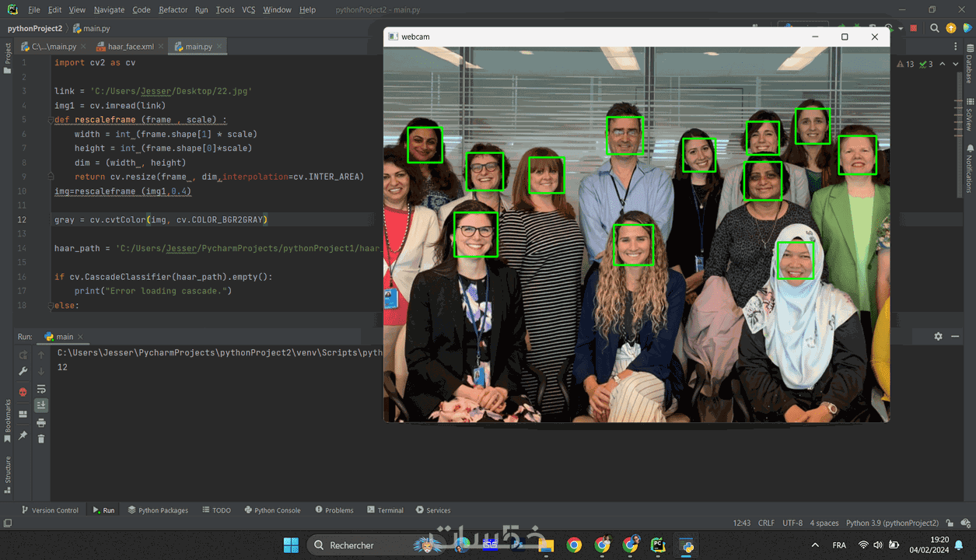Toggle soft-wrap in Run console
Viewport: 976px width, 560px height.
[x=41, y=389]
